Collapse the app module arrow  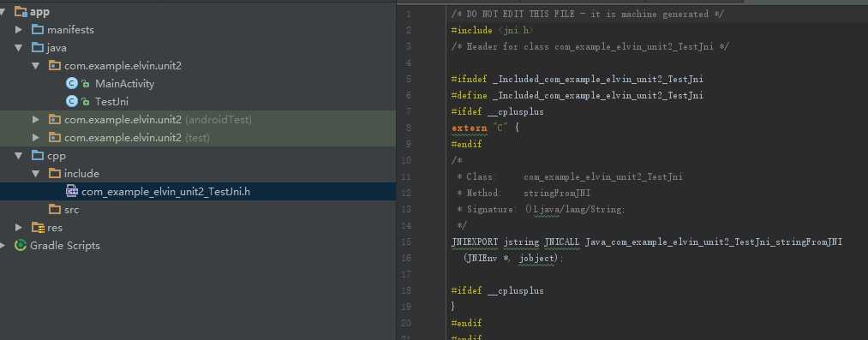(3, 12)
